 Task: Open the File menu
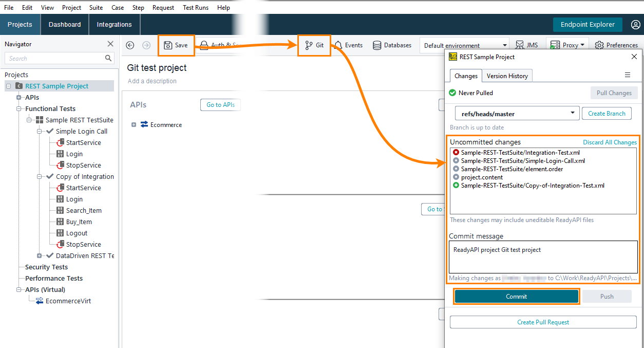[x=9, y=8]
